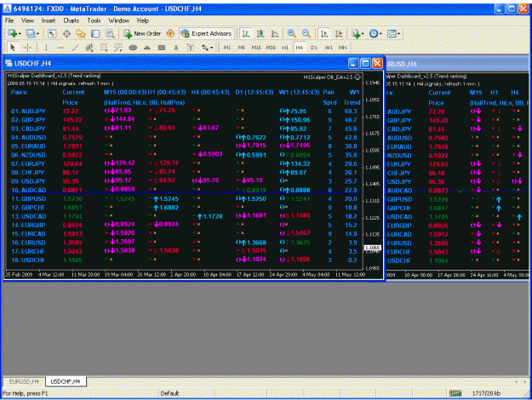The height and width of the screenshot is (400, 532).
Task: Open the Strategy Tester magnifier icon
Action: 110,33
